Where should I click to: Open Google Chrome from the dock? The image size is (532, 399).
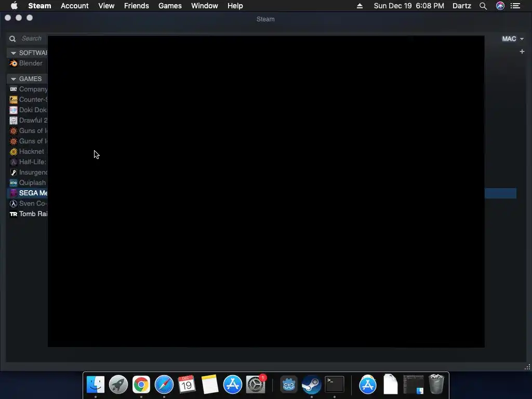point(141,384)
